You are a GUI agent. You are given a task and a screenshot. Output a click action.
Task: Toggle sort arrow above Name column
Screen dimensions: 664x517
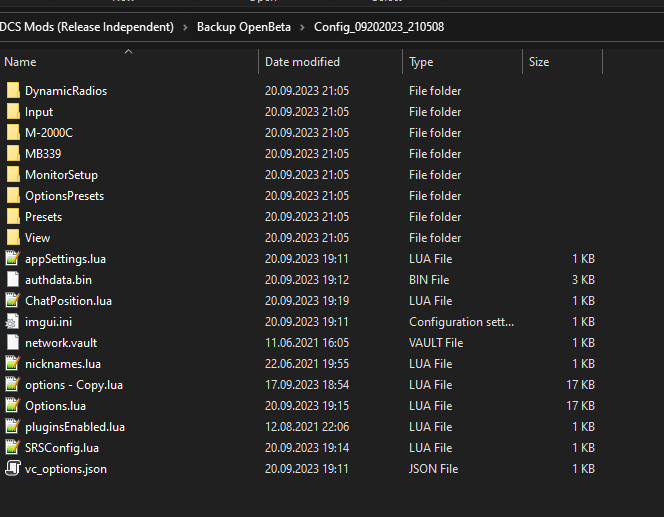128,51
